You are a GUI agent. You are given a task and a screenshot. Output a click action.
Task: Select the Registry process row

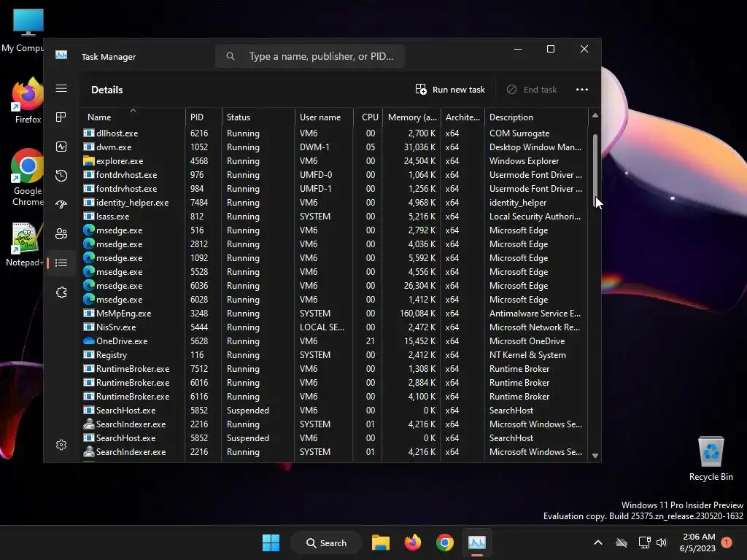pos(335,355)
